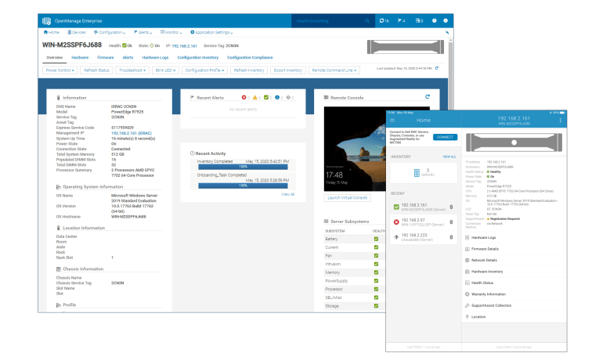This screenshot has height=364, width=599.
Task: Open the Configuration menu dropdown
Action: (110, 32)
